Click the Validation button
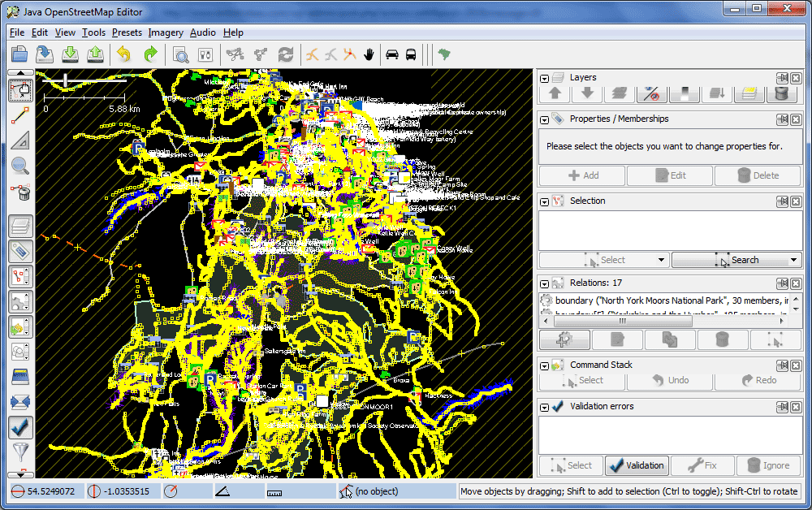This screenshot has width=812, height=510. [637, 465]
